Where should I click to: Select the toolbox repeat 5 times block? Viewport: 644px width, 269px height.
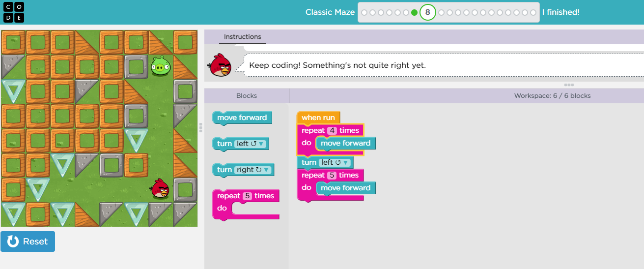[246, 196]
